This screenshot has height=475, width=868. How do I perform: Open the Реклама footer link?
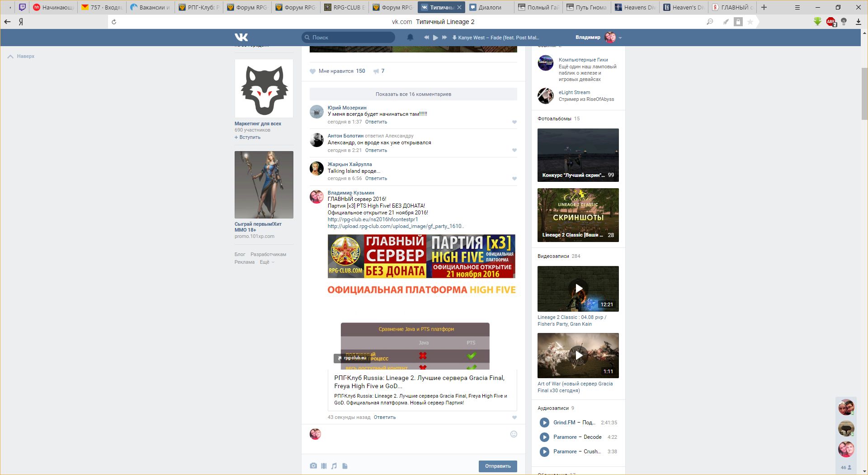click(245, 262)
